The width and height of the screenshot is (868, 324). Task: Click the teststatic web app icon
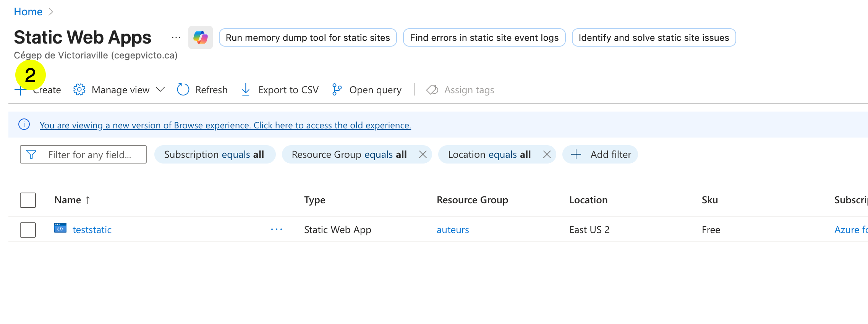pos(60,228)
